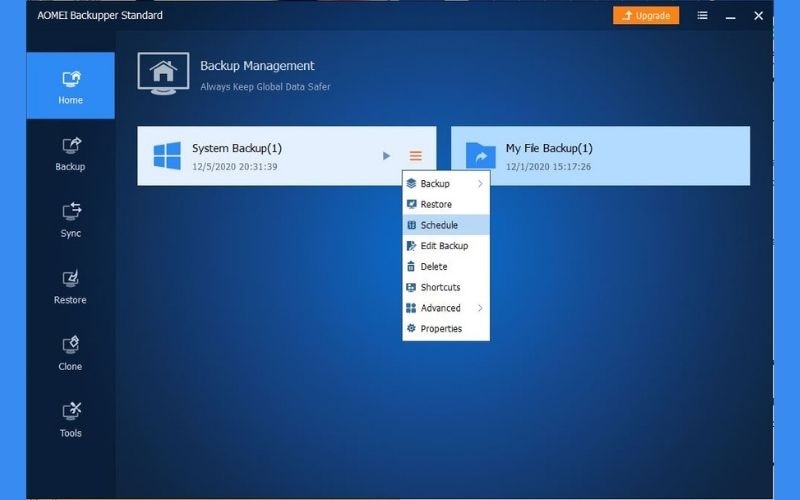Viewport: 800px width, 500px height.
Task: Click the date 12/5/2020 20:31:39
Action: click(x=235, y=167)
